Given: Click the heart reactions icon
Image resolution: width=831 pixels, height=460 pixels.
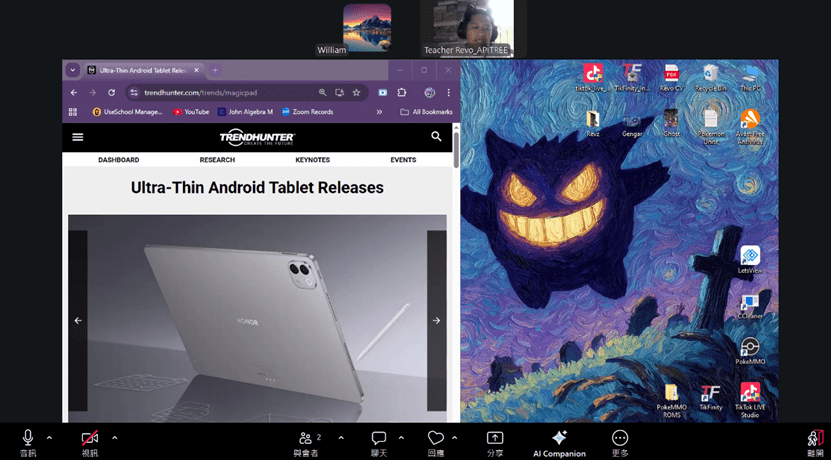Looking at the screenshot, I should pyautogui.click(x=436, y=438).
